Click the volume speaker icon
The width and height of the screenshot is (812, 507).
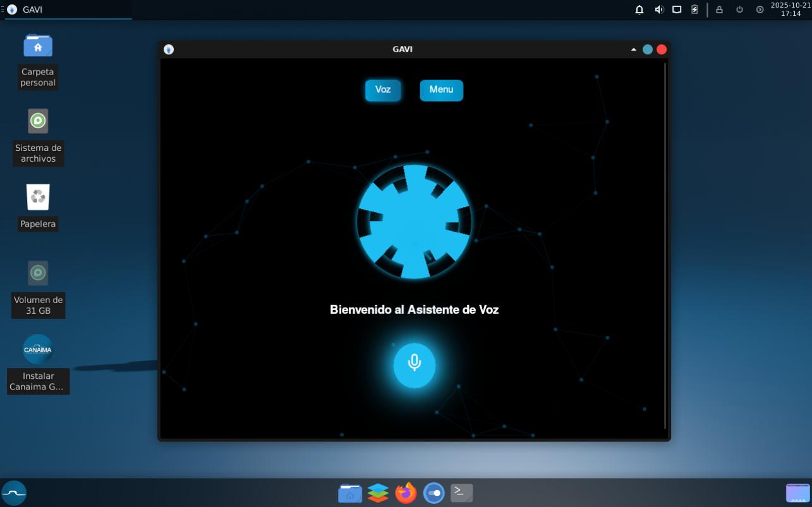(658, 9)
